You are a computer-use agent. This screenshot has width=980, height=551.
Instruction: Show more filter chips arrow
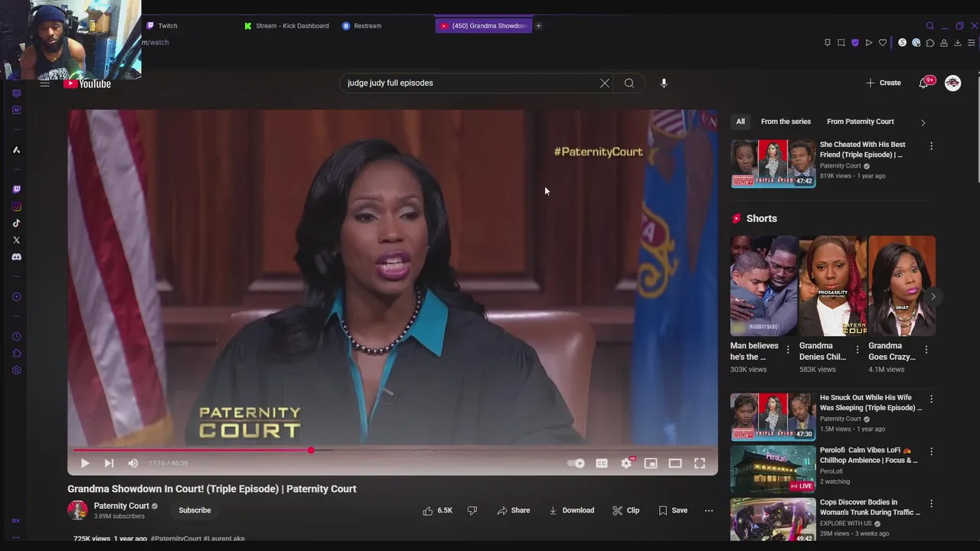click(923, 122)
